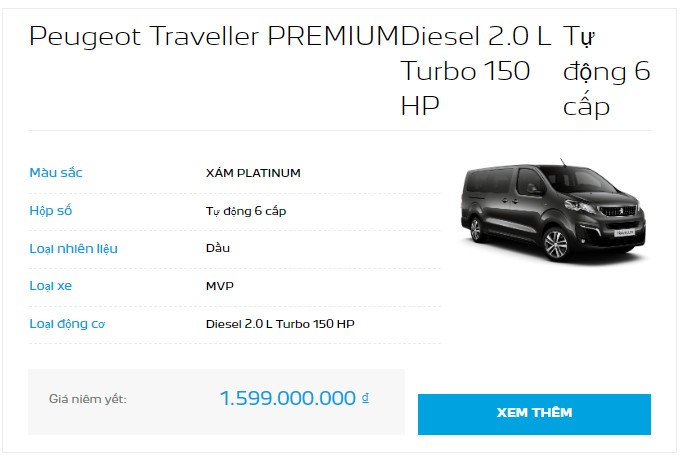The width and height of the screenshot is (685, 458).
Task: Click the Diesel 2.0 L Turbo 150 HP engine value
Action: point(280,324)
